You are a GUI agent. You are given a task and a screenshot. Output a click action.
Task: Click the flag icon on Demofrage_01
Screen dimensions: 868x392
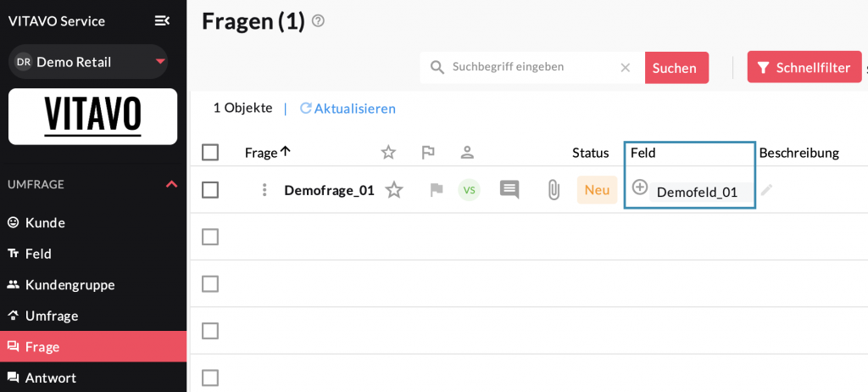point(436,190)
